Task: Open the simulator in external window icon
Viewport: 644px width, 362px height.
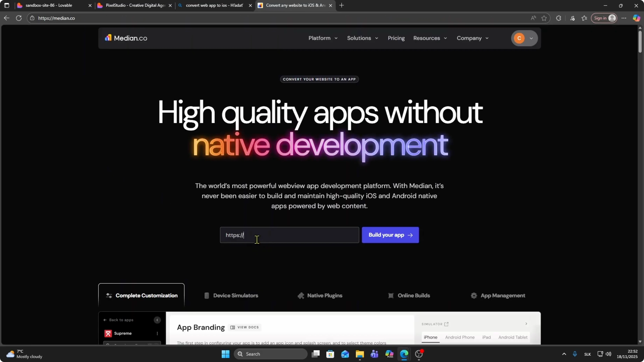Action: click(x=446, y=324)
